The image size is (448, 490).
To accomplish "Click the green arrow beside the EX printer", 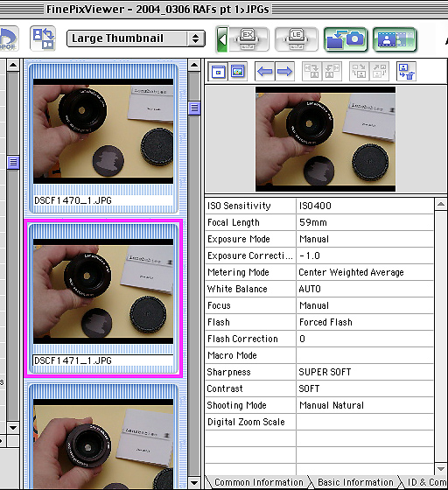I will coord(222,39).
